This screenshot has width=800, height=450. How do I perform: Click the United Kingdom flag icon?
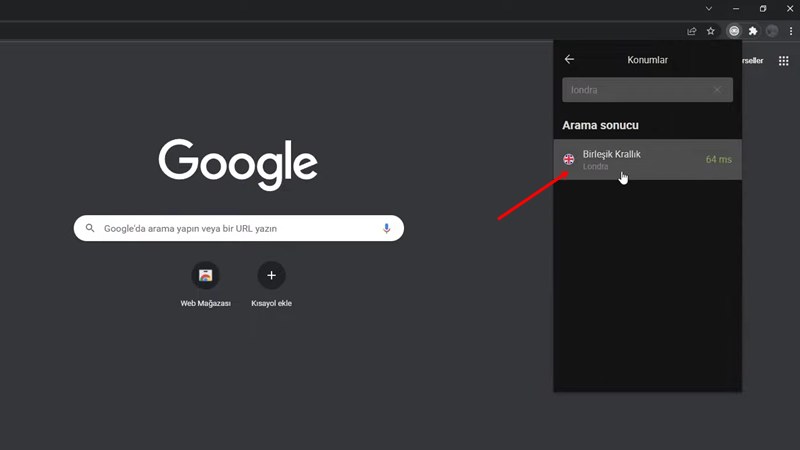pyautogui.click(x=569, y=159)
